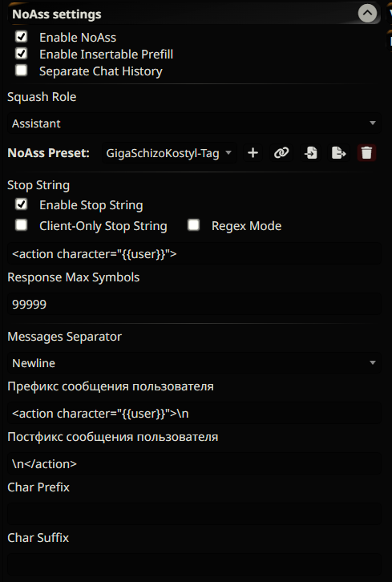
Task: Click the empty Char Suffix field
Action: (x=194, y=565)
